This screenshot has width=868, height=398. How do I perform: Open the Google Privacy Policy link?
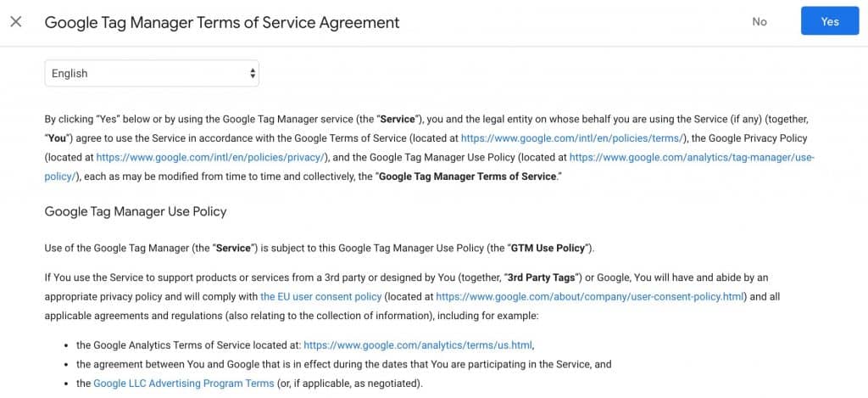(211, 158)
